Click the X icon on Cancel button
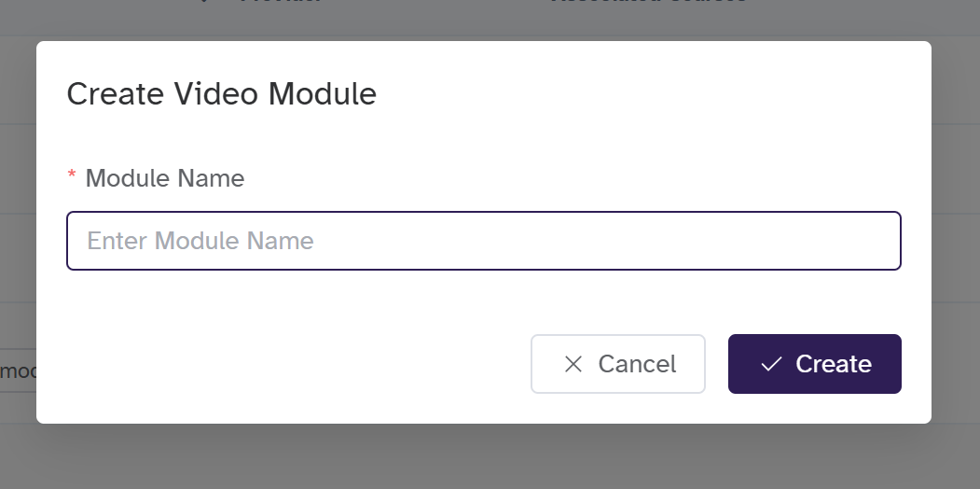The image size is (980, 489). (x=573, y=364)
